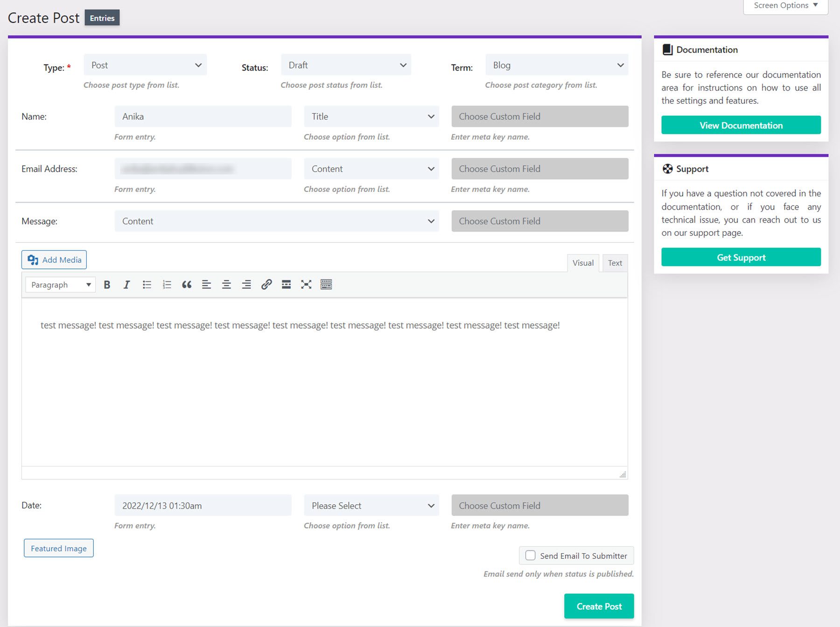Insert the Read More tag
The height and width of the screenshot is (627, 840).
pyautogui.click(x=286, y=284)
